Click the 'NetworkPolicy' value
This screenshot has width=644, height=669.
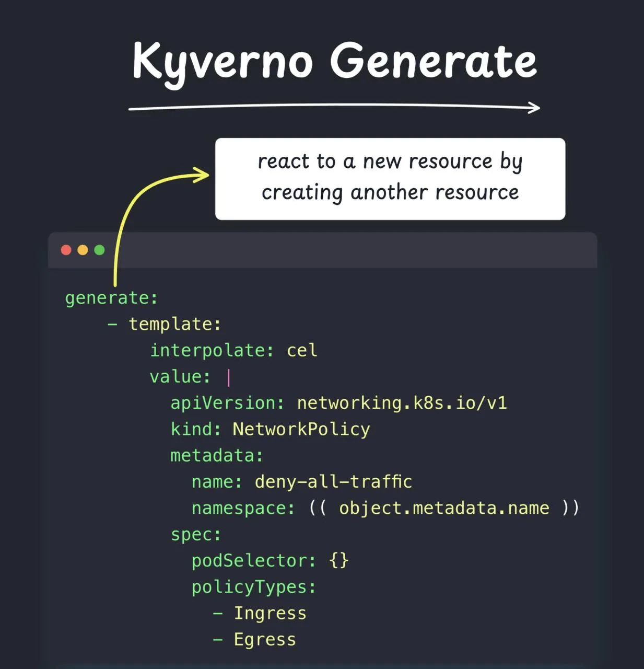click(301, 429)
